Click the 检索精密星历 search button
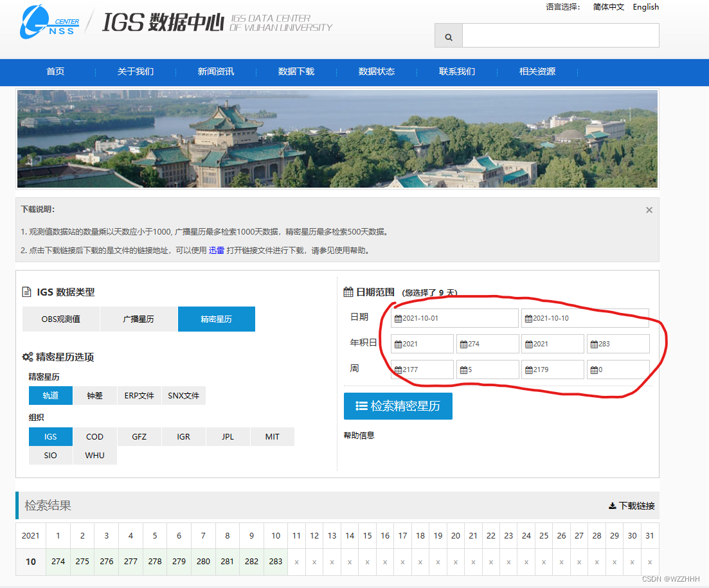709x588 pixels. [398, 406]
